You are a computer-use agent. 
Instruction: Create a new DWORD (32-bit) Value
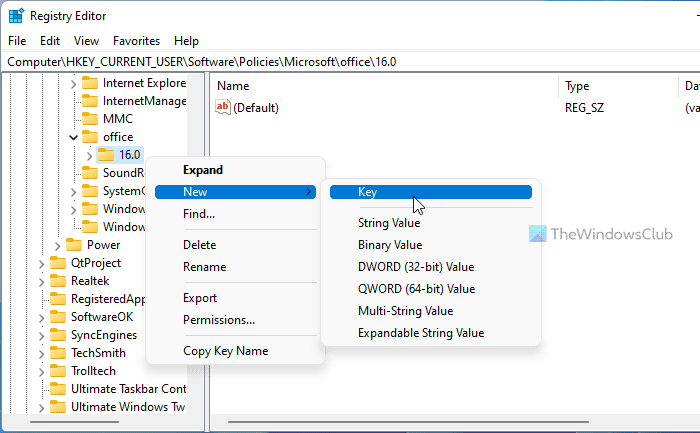pyautogui.click(x=431, y=266)
